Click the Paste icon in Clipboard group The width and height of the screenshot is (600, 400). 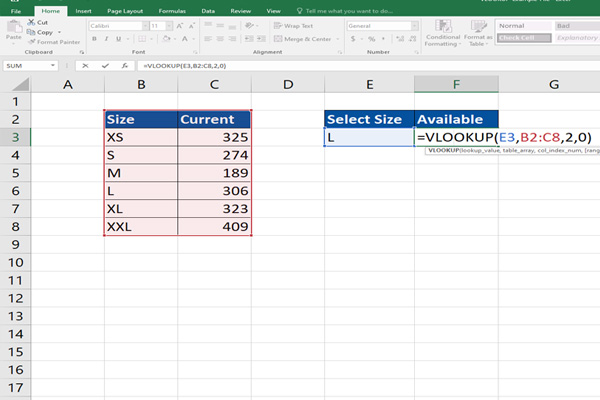(x=13, y=28)
